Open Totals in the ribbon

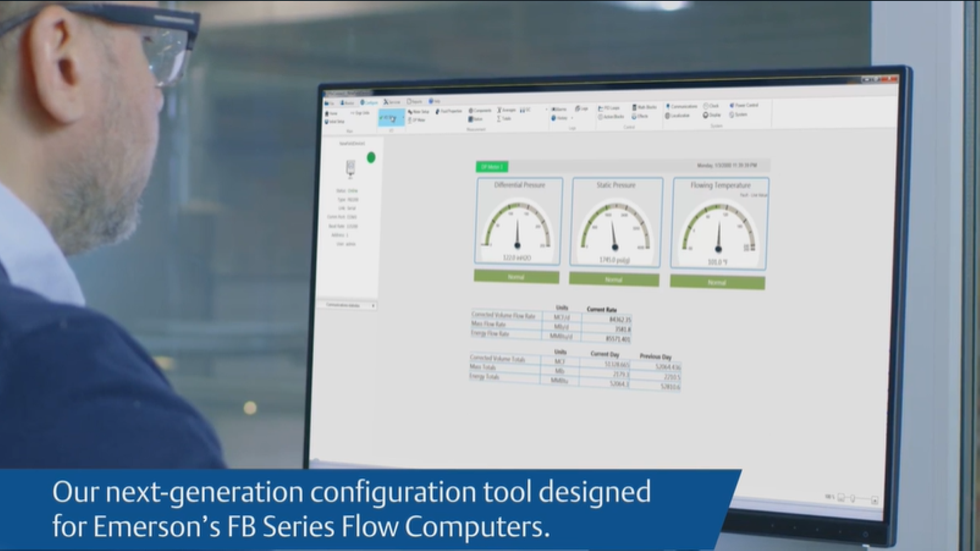504,118
